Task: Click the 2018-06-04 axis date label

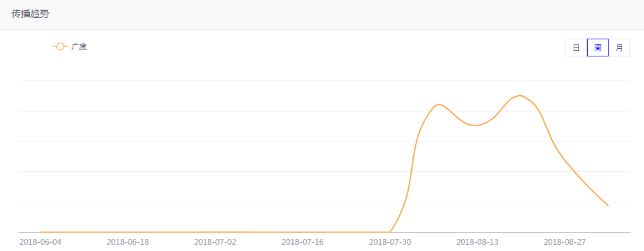Action: pos(40,241)
